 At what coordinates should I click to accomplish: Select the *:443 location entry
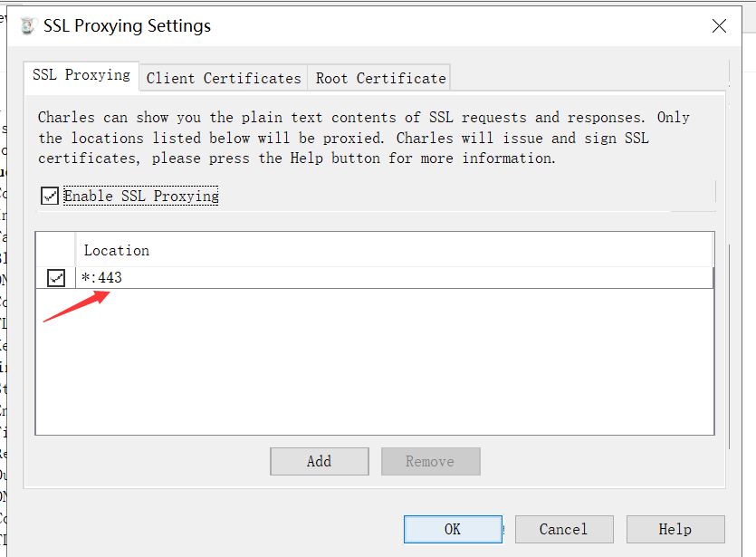pos(395,278)
